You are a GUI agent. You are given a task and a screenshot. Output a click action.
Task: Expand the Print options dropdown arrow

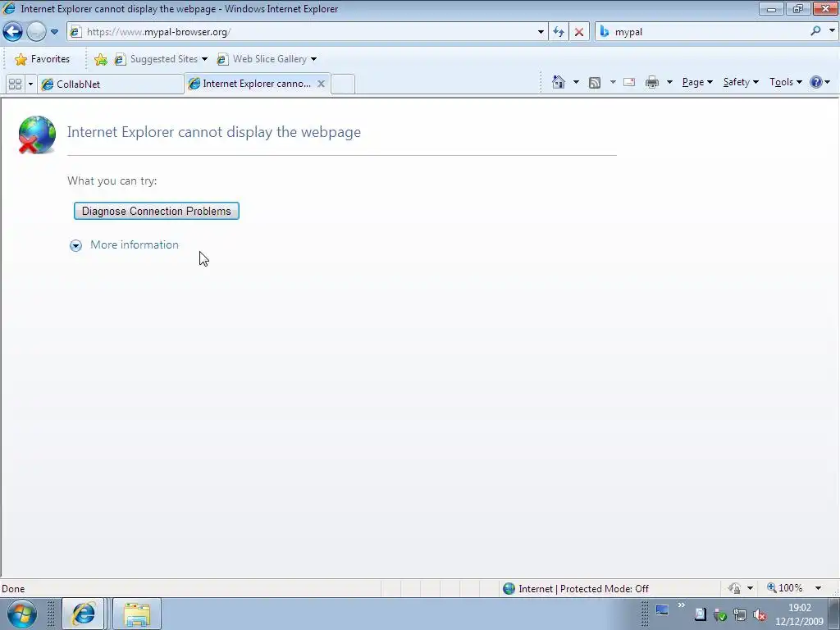(x=669, y=82)
